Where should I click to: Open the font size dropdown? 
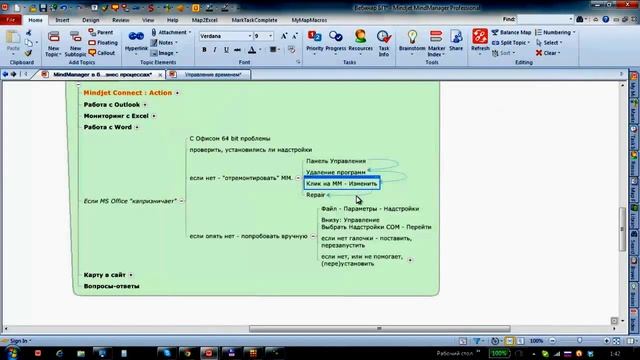[x=270, y=36]
